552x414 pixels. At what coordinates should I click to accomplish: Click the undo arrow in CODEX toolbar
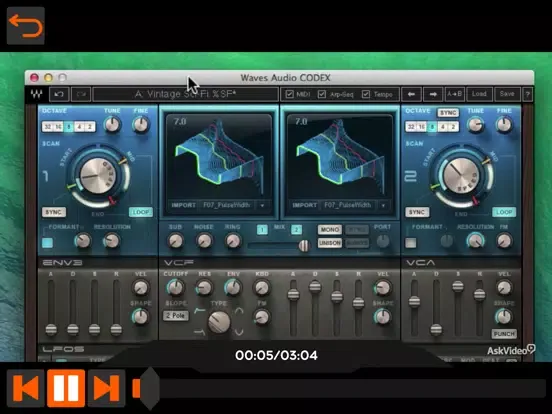59,94
